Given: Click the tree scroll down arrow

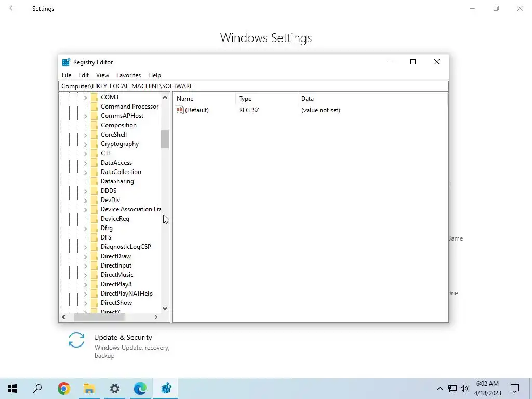Looking at the screenshot, I should [165, 309].
